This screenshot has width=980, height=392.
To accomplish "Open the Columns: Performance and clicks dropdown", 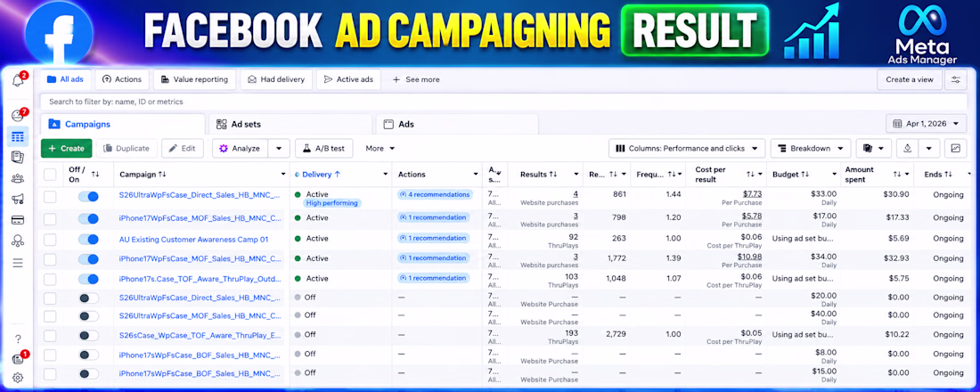I will coord(687,148).
